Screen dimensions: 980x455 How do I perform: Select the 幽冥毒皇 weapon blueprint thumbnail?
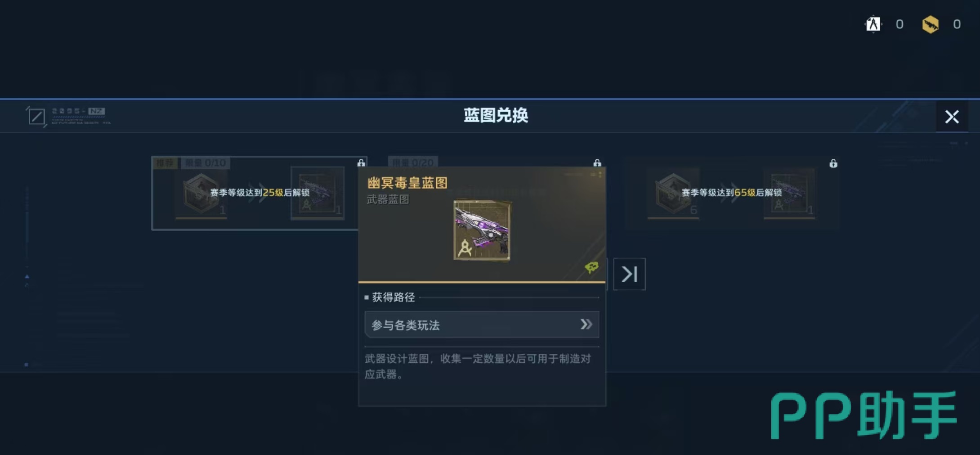pyautogui.click(x=482, y=230)
